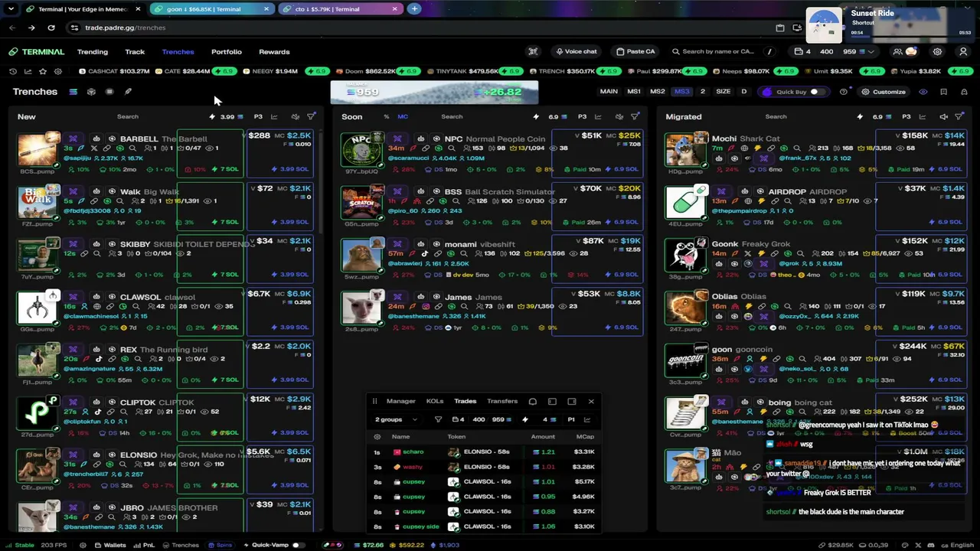Screen dimensions: 980x551
Task: Toggle the Quick-Vamp switch in status bar
Action: pos(298,546)
